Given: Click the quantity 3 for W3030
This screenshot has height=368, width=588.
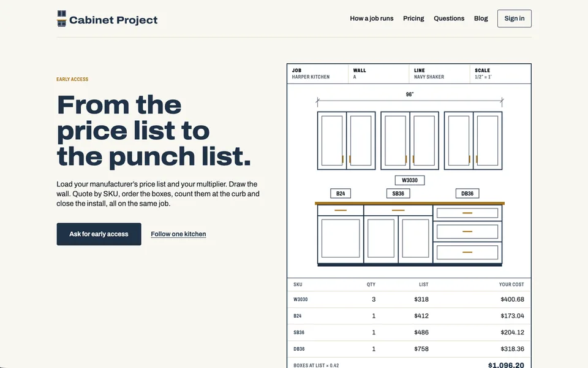Looking at the screenshot, I should (x=374, y=299).
